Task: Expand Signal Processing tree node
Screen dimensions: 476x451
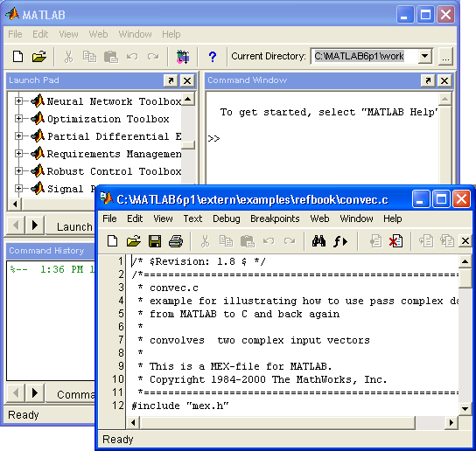Action: [x=19, y=189]
